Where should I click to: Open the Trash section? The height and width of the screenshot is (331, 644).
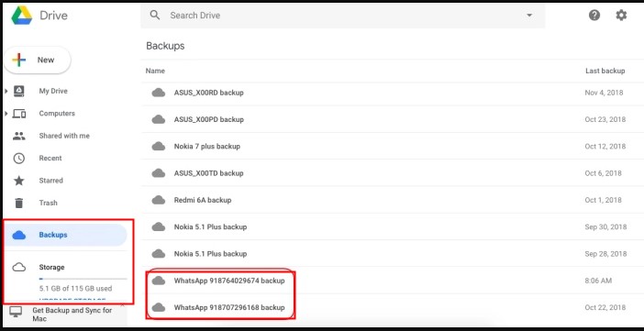tap(48, 203)
